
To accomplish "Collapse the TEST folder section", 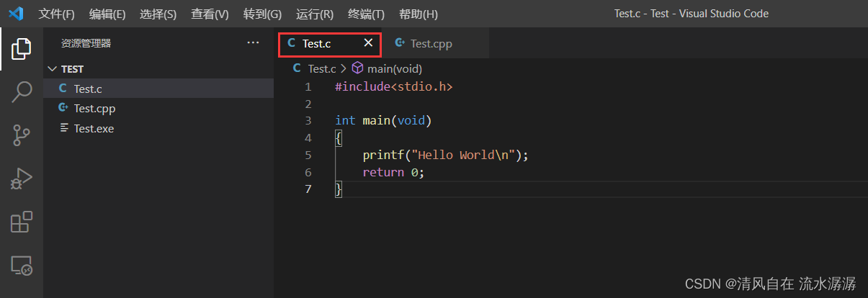I will pyautogui.click(x=51, y=69).
